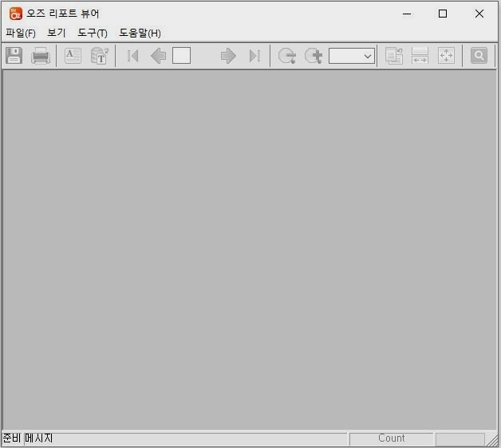Minimize the 오즈 리포트 뷰어 window
Viewport: 501px width, 448px height.
(x=407, y=14)
